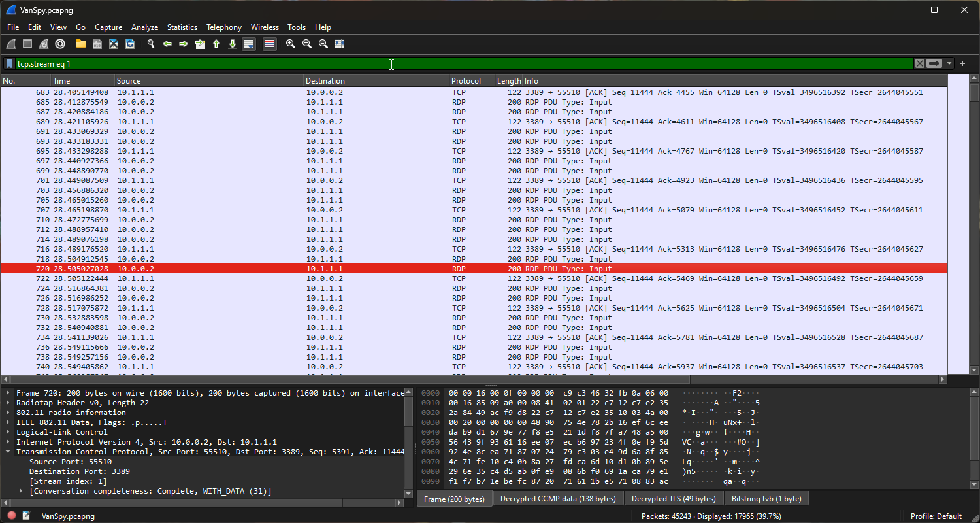Sort by the Protocol column header
This screenshot has width=980, height=523.
(x=472, y=81)
